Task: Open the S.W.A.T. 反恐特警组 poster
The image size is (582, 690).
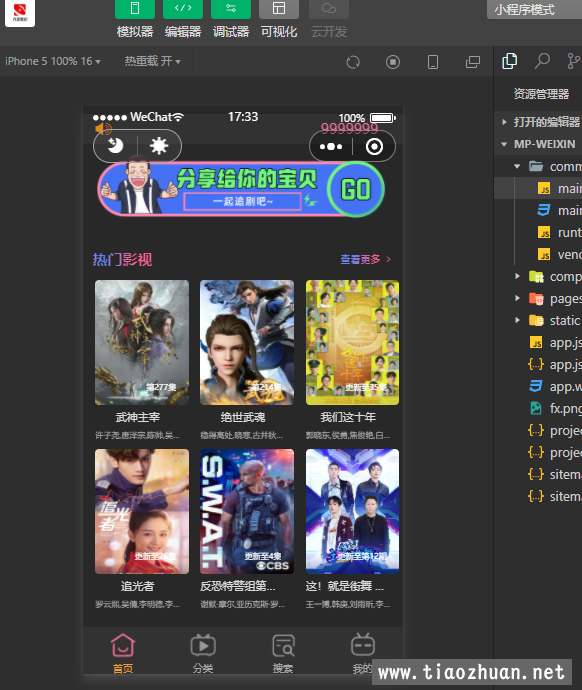Action: [247, 511]
